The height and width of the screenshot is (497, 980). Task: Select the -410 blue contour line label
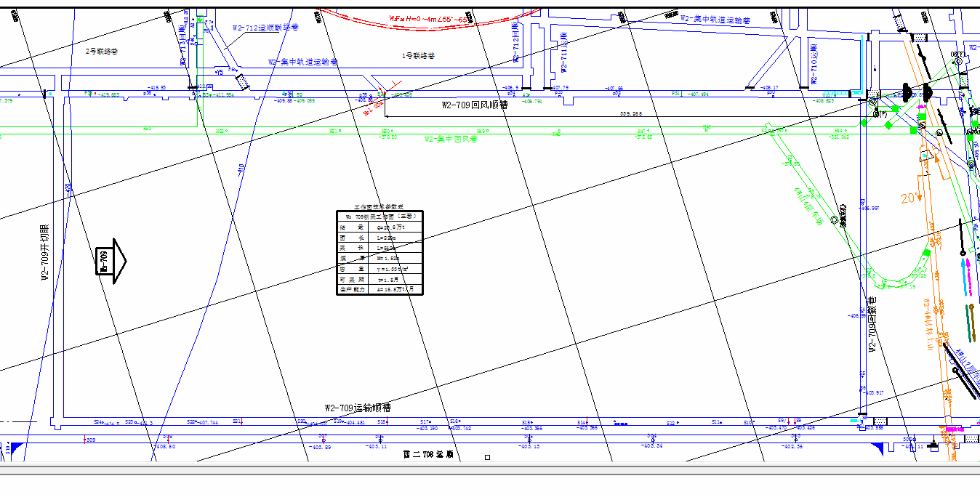tap(241, 169)
